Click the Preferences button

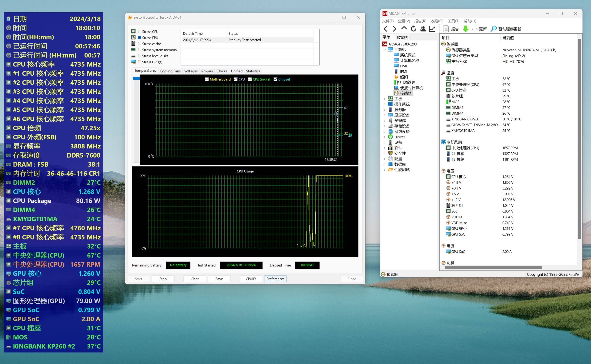pos(275,279)
